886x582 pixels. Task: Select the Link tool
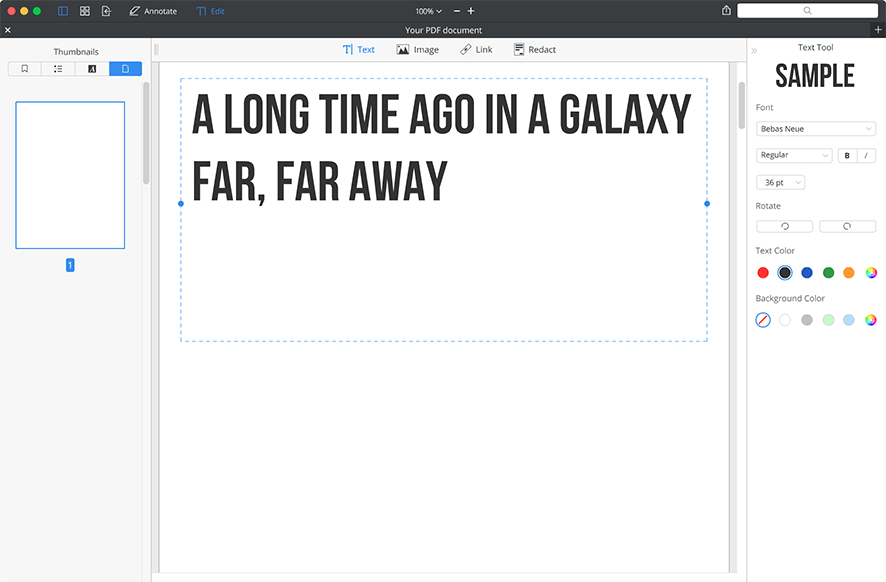point(476,50)
